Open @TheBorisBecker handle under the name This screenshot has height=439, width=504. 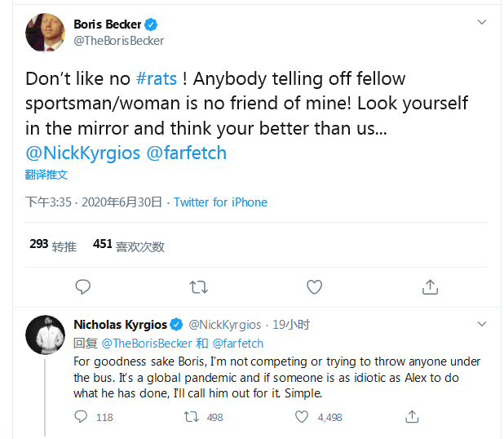click(119, 41)
